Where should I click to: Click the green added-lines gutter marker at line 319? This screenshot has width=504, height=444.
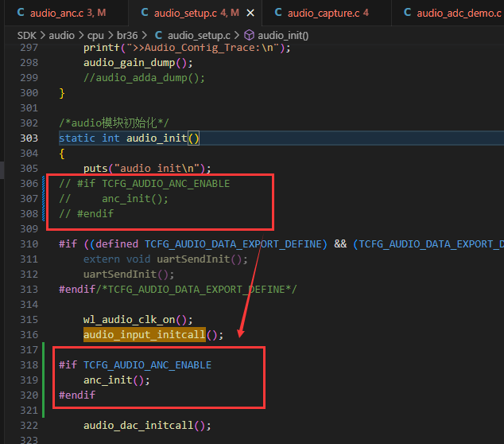[44, 380]
